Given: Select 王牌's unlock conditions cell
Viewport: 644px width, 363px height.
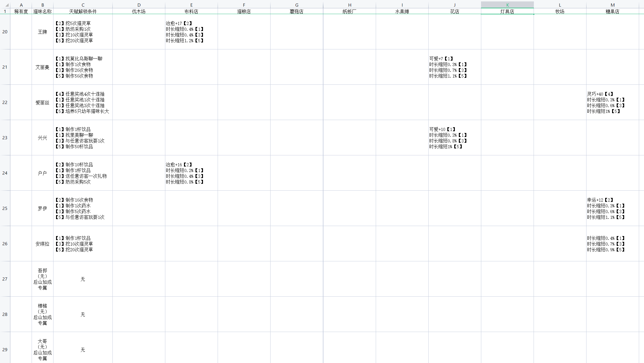Looking at the screenshot, I should tap(83, 32).
